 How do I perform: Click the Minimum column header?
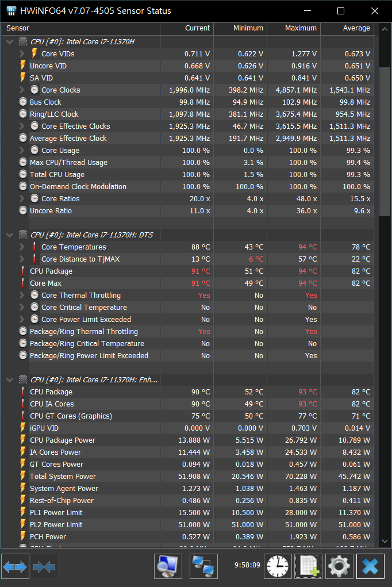[240, 28]
